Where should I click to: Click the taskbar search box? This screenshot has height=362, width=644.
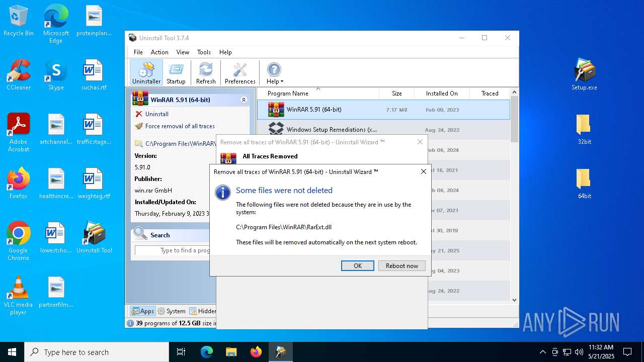pos(97,352)
